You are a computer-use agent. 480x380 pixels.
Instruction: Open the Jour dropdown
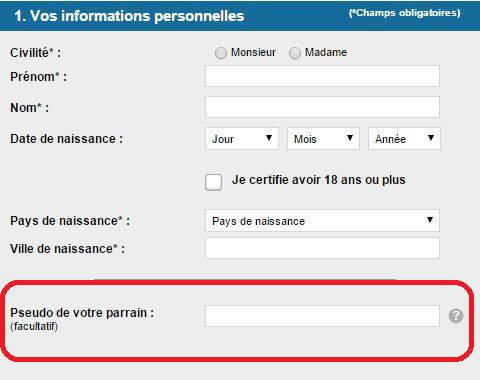click(242, 139)
